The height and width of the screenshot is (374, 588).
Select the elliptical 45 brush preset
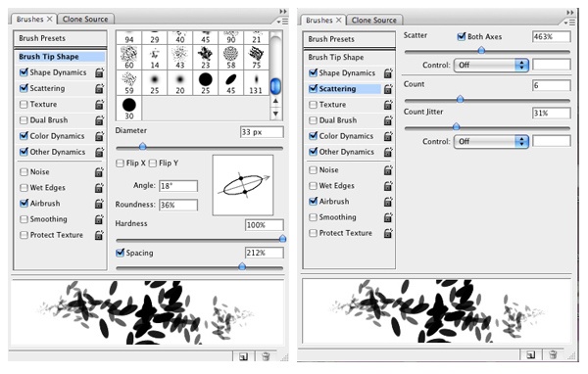(231, 83)
